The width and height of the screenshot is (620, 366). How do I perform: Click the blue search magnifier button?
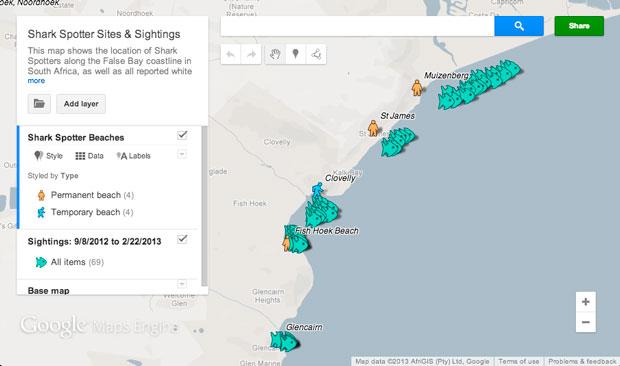519,26
